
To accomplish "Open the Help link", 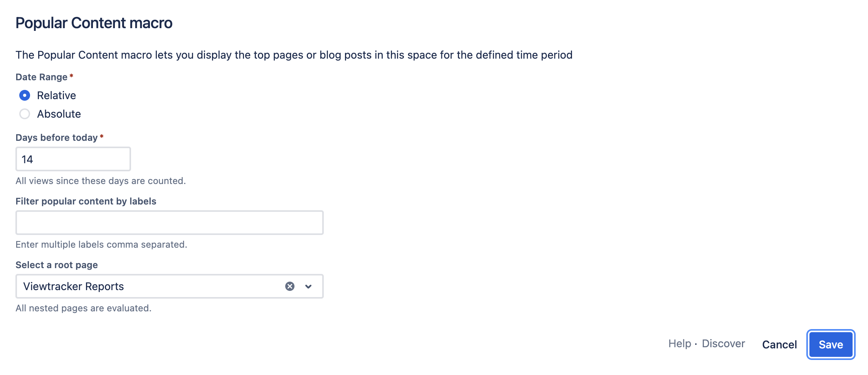I will click(x=680, y=343).
